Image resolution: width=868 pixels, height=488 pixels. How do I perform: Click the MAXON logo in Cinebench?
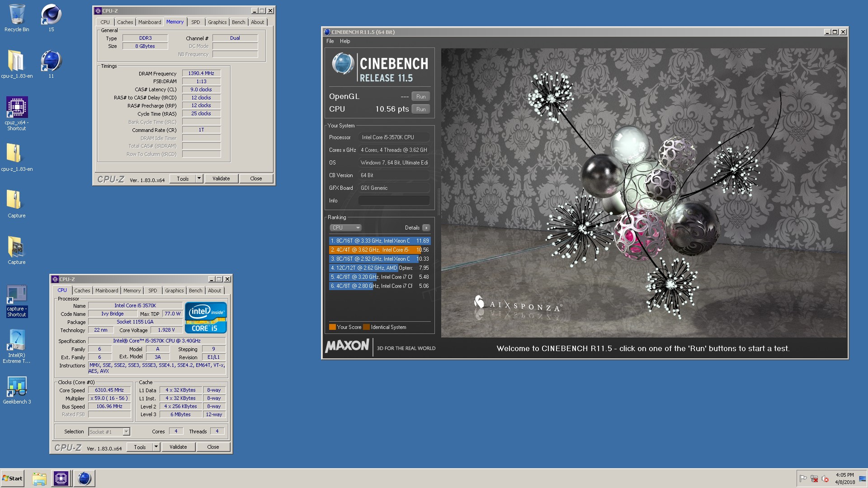[347, 347]
